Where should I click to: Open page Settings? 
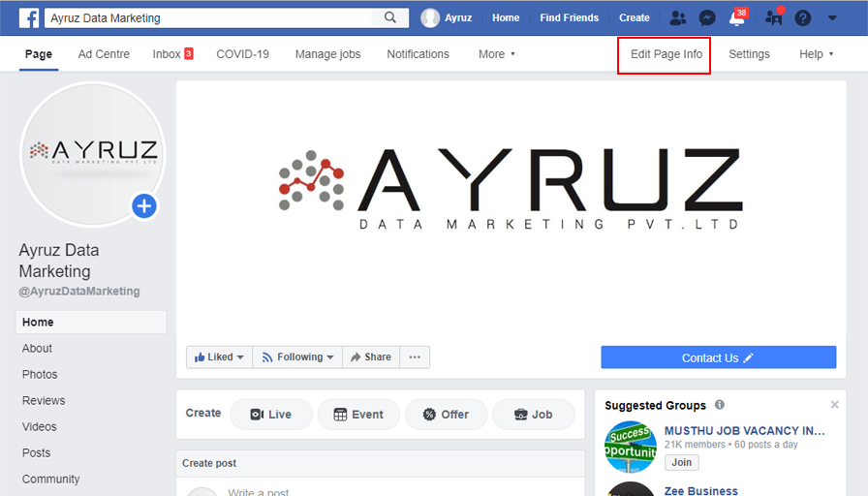(x=749, y=54)
